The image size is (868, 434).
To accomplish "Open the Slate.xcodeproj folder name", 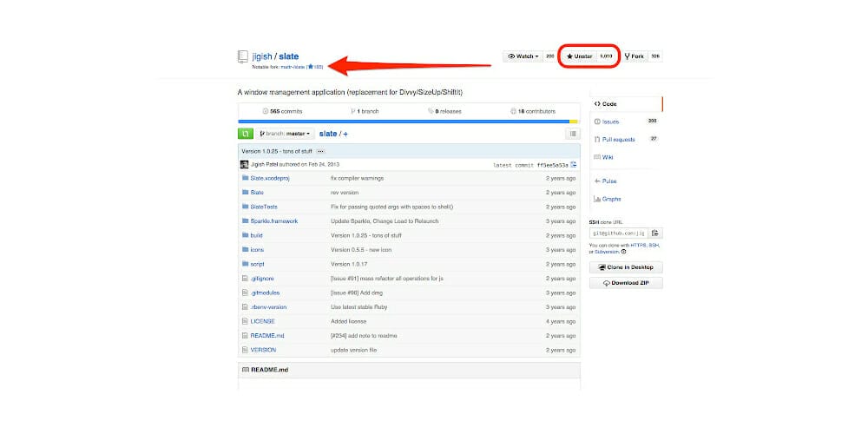I will pos(270,178).
